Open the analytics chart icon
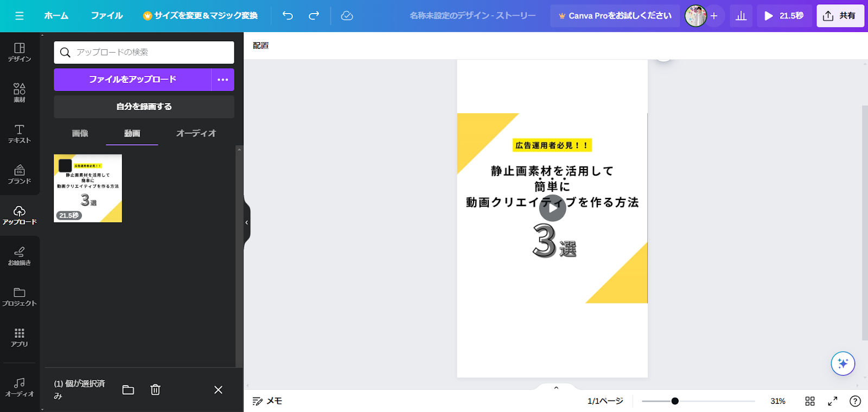The height and width of the screenshot is (412, 868). click(741, 16)
